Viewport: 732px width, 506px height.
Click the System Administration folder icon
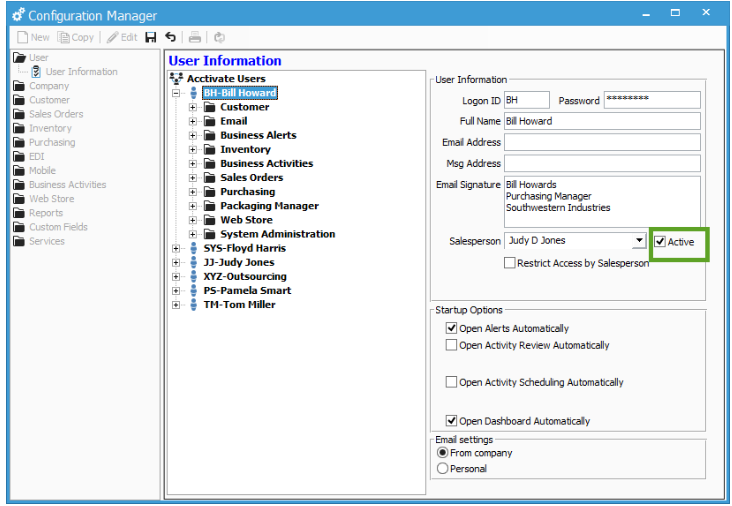pos(210,234)
